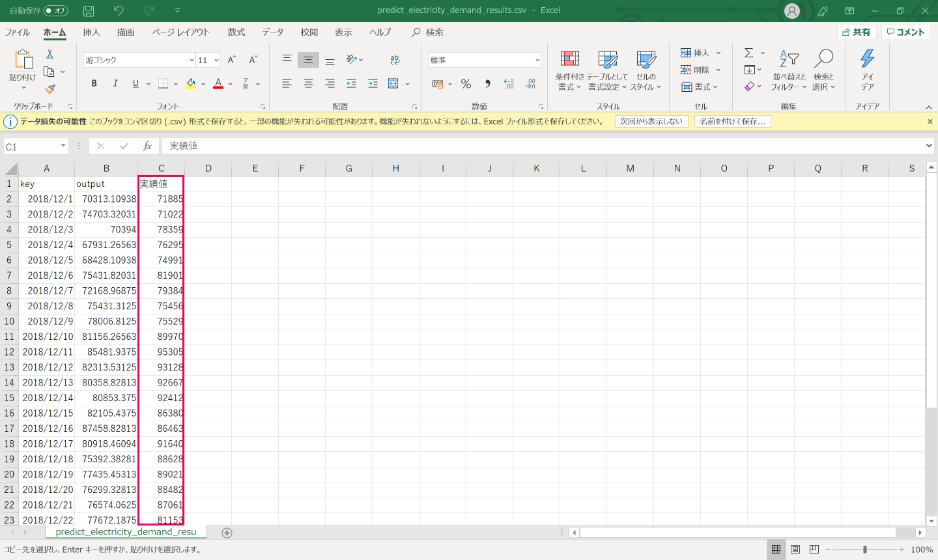Image resolution: width=938 pixels, height=560 pixels.
Task: Click Save As button in warning bar
Action: pyautogui.click(x=733, y=121)
